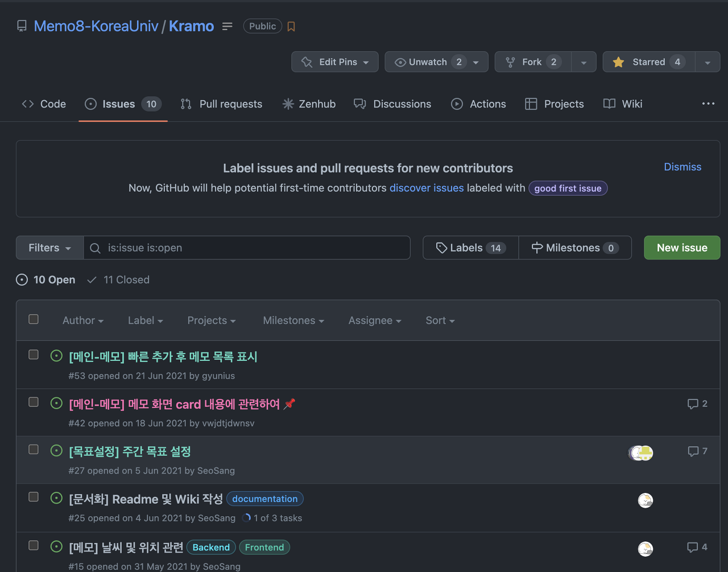This screenshot has width=728, height=572.
Task: Tick the checkbox for issue #53
Action: click(x=34, y=355)
